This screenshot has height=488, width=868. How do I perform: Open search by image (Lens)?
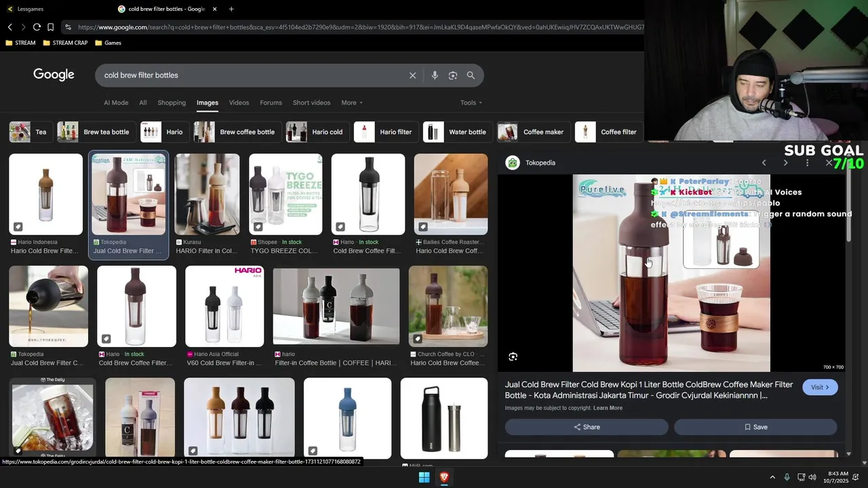(x=453, y=75)
